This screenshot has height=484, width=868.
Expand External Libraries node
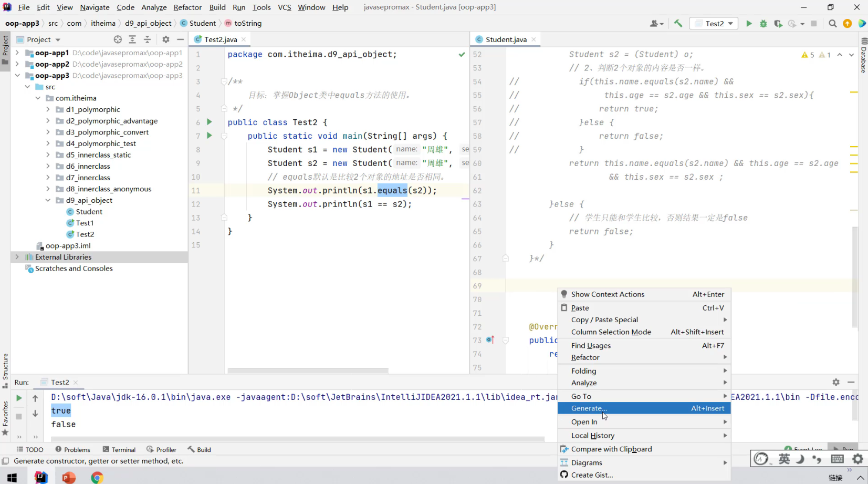tap(17, 257)
